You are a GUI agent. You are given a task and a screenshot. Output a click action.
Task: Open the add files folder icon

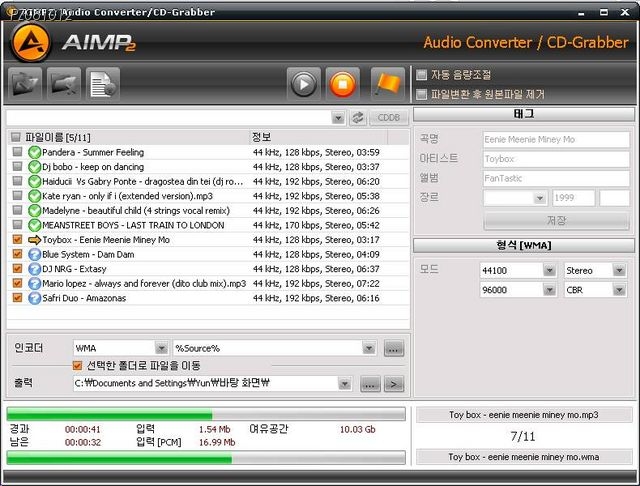click(x=25, y=84)
